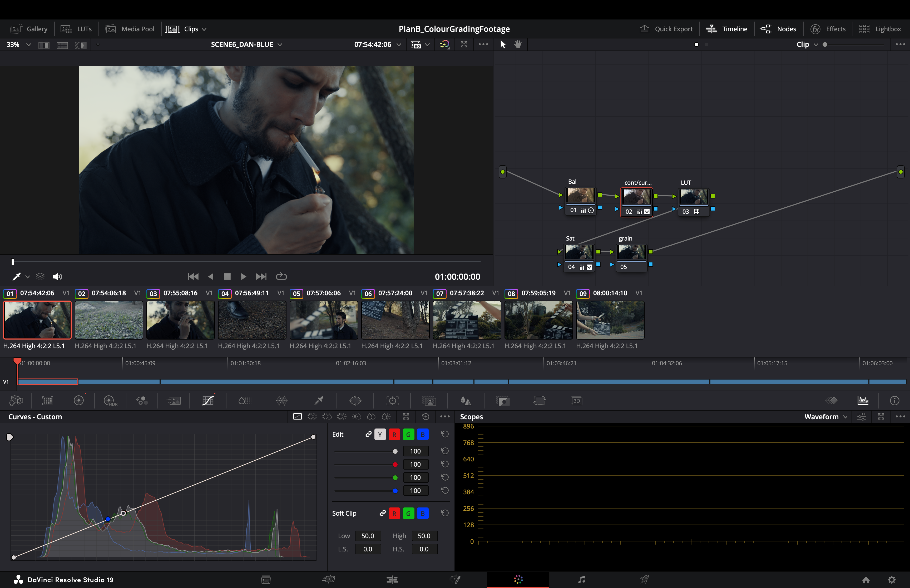Screen dimensions: 910x588
Task: Toggle the red channel edit button
Action: (x=394, y=435)
